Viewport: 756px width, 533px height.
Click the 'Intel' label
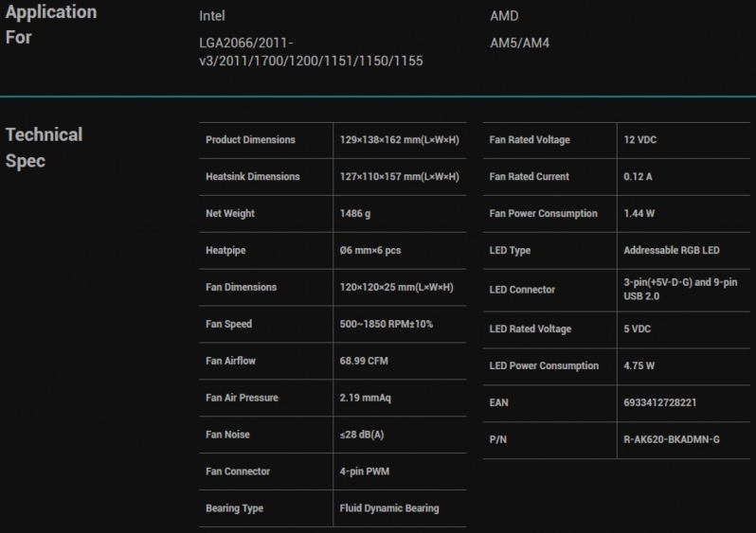pyautogui.click(x=212, y=16)
